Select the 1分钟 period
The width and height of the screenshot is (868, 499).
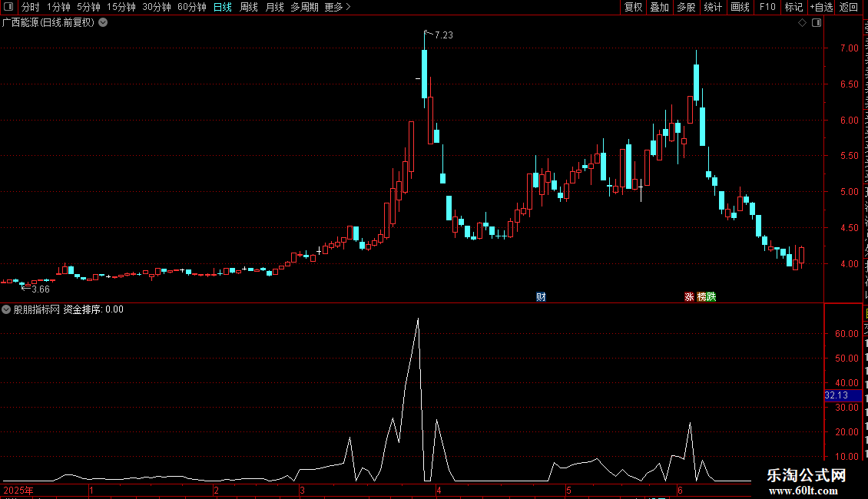(x=58, y=7)
